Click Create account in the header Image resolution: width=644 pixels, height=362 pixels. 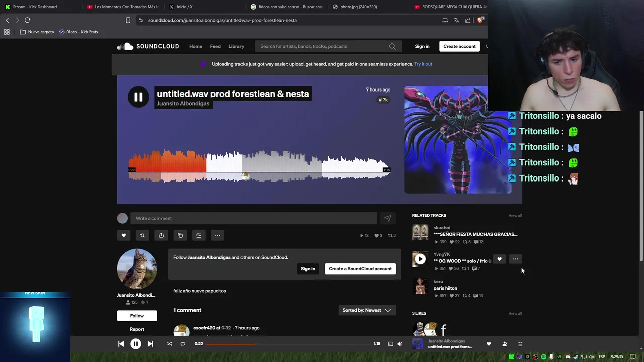pos(459,46)
